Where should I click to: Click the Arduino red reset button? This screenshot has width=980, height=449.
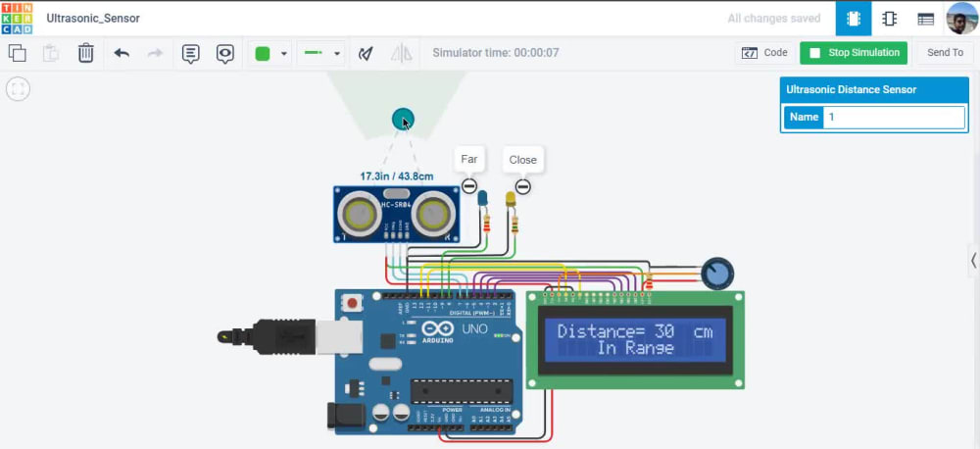point(352,304)
